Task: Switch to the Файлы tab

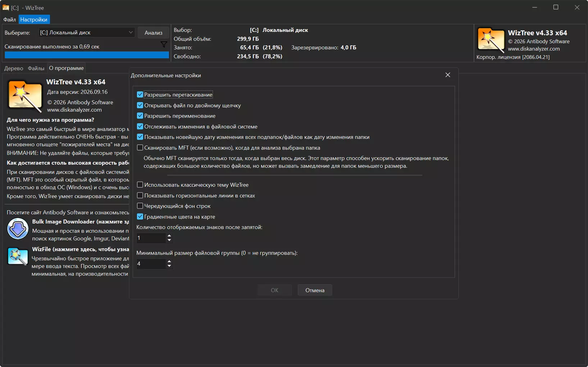Action: (x=36, y=68)
